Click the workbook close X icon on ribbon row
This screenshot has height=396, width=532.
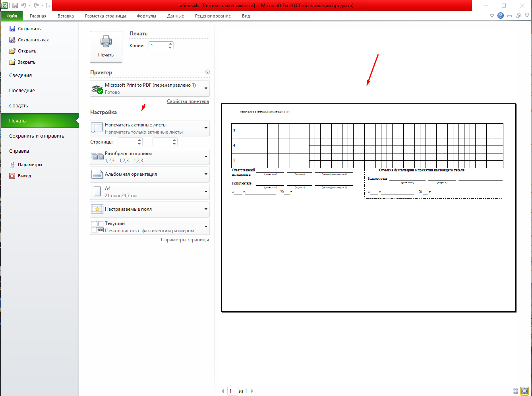coord(527,16)
